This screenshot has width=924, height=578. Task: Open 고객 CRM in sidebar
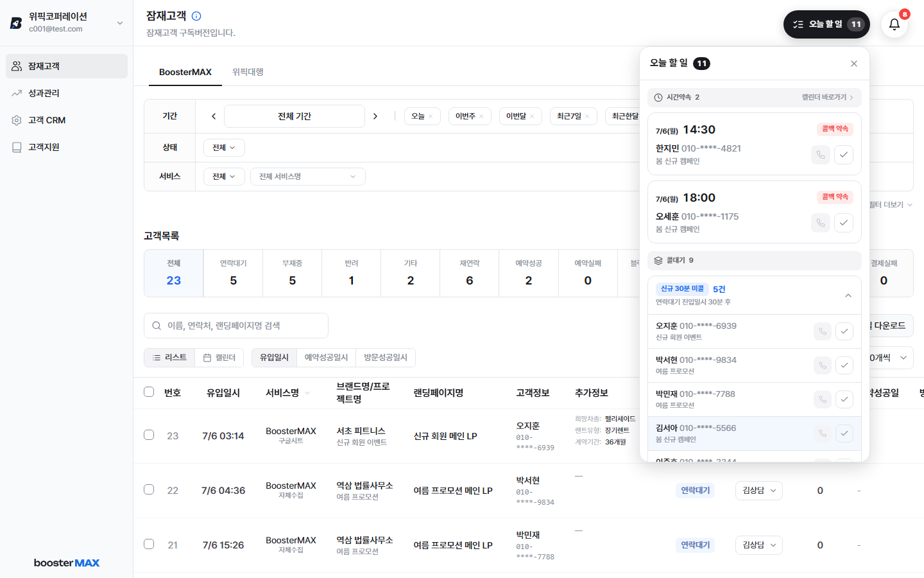click(67, 120)
